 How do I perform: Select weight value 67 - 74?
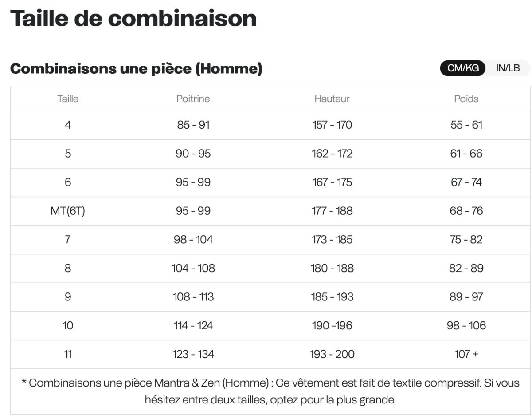pos(466,182)
